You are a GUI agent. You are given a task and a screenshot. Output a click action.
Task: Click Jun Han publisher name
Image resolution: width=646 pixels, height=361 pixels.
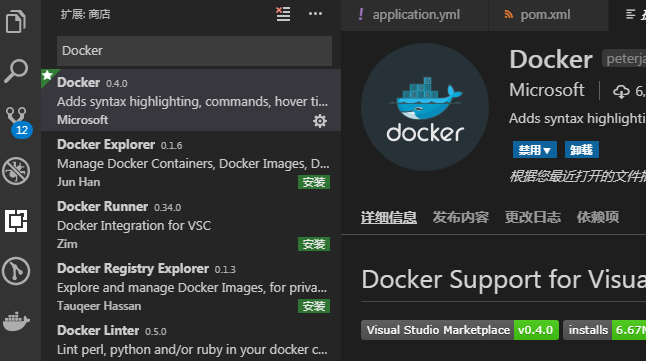(78, 182)
